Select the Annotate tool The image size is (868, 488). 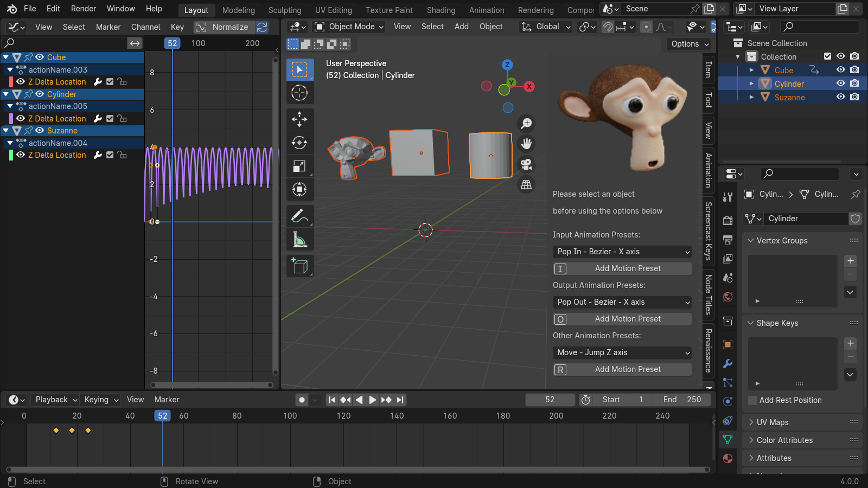pos(300,216)
